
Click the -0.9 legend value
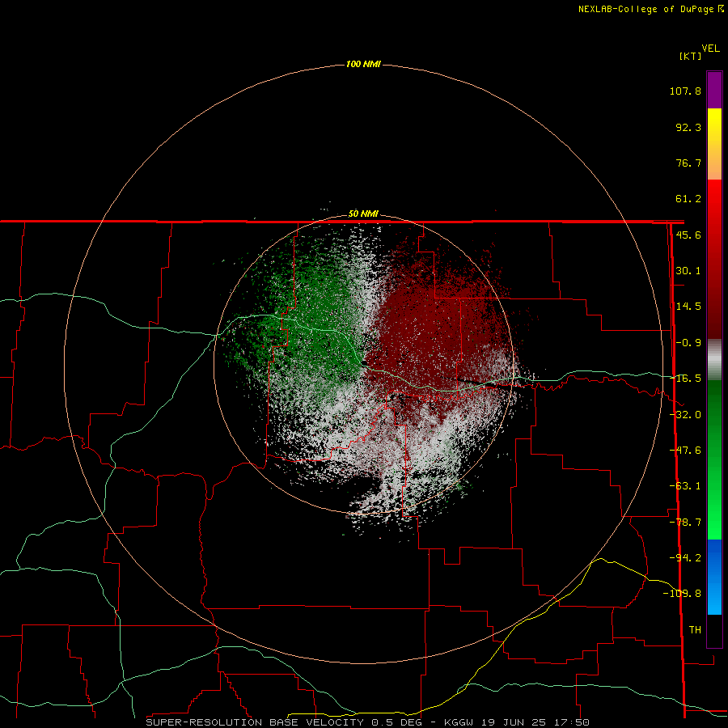pos(688,343)
